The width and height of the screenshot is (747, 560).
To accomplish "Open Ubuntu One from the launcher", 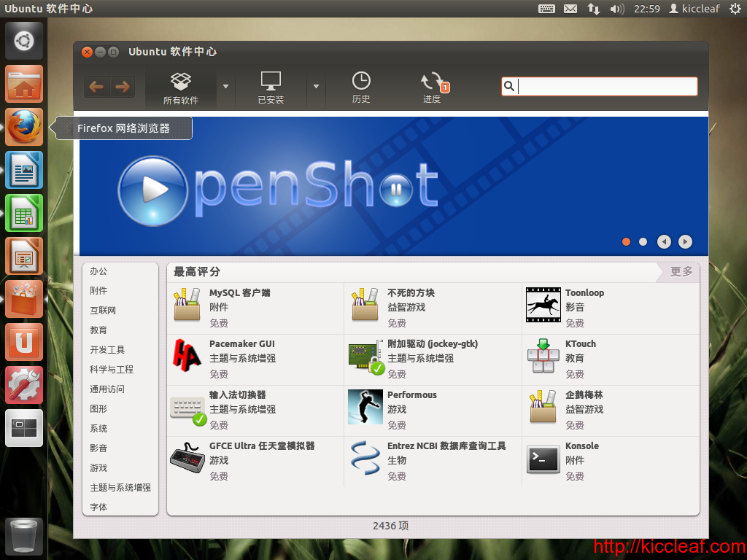I will click(x=24, y=342).
